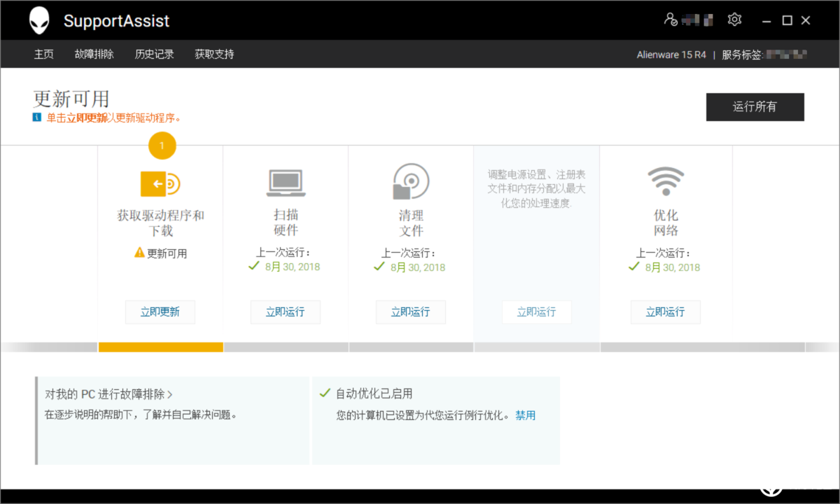
Task: Open the 历史记录 menu
Action: pos(155,54)
